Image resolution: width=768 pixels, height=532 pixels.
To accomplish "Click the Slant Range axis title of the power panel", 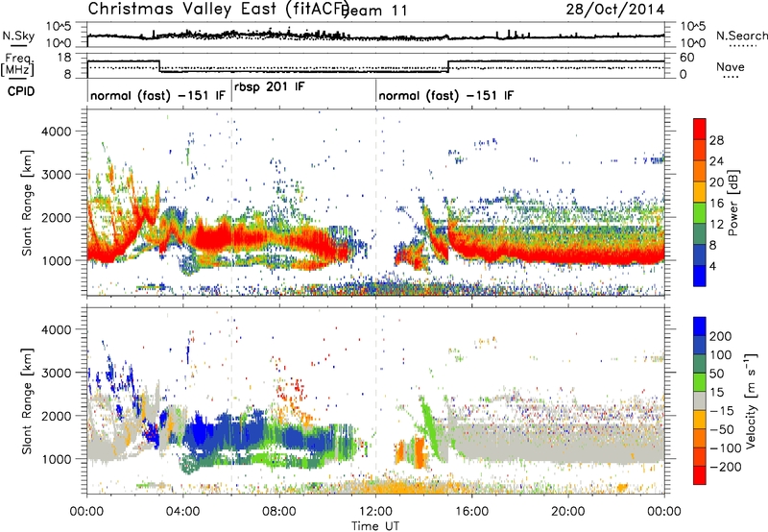I will [27, 203].
